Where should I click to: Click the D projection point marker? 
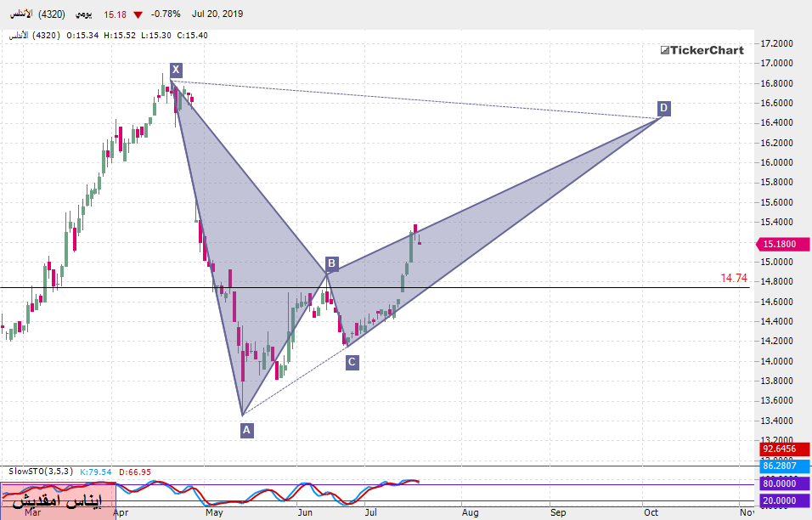point(663,108)
